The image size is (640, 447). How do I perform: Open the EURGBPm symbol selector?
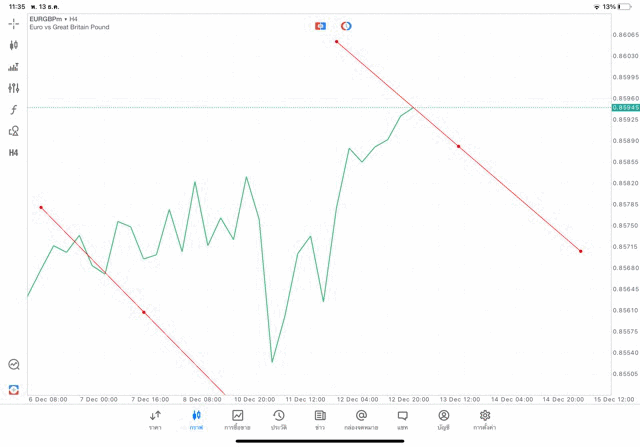pos(46,18)
